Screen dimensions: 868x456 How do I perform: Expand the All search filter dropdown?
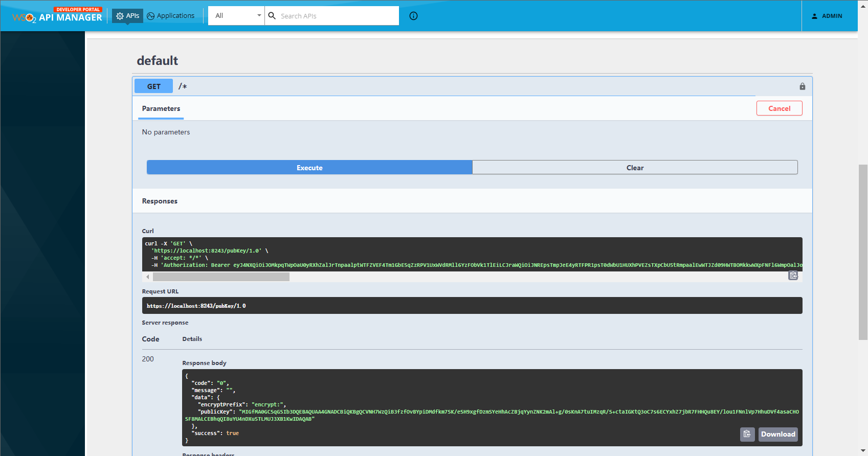236,16
